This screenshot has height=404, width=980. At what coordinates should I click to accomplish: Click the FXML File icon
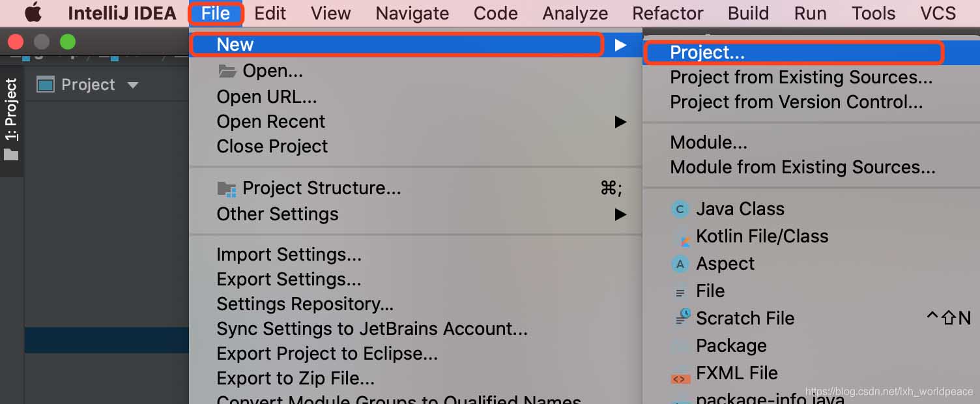coord(680,377)
